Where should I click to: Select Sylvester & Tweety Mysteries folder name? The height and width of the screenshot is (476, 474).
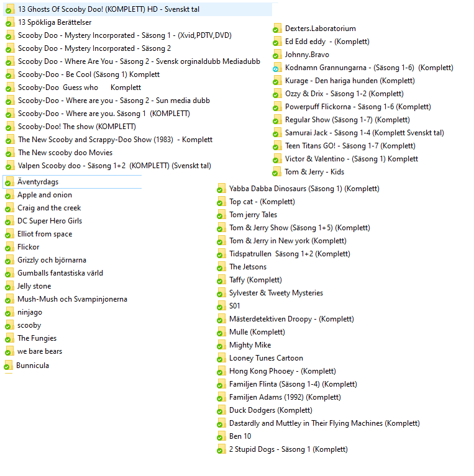pyautogui.click(x=276, y=293)
